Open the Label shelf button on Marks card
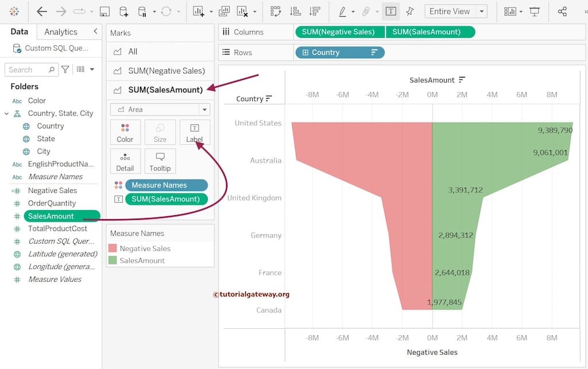Screen dimensions: 588x369 pos(195,132)
